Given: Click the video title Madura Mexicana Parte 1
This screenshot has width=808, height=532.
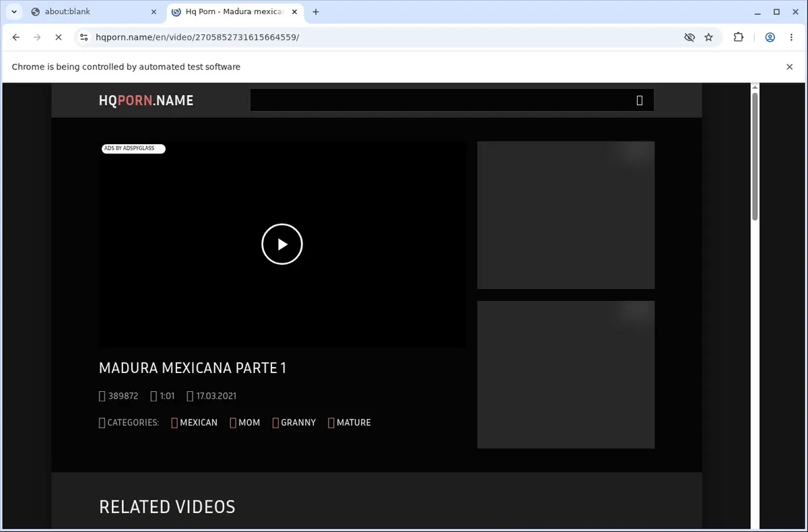Looking at the screenshot, I should coord(193,368).
